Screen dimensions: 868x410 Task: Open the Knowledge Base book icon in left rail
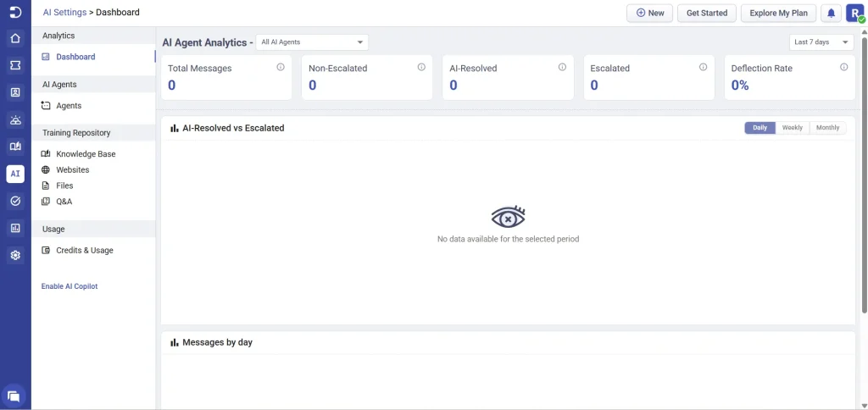[15, 147]
